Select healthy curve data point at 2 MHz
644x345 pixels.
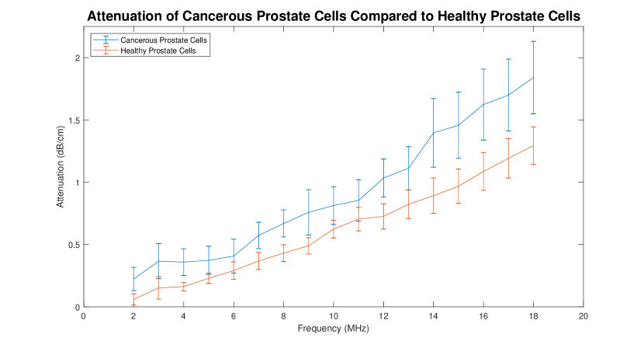[133, 299]
